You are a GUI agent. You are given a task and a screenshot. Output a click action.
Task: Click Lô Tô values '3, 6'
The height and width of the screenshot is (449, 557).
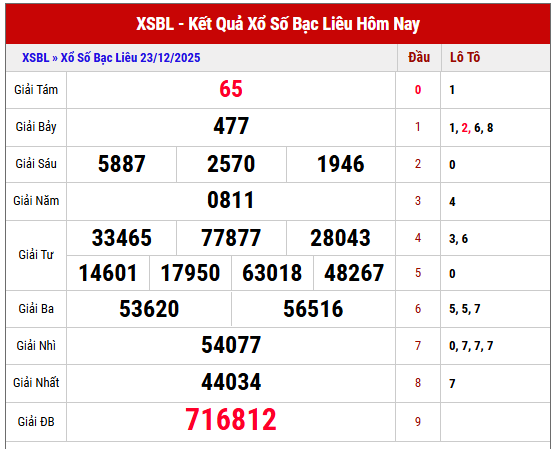(x=459, y=239)
